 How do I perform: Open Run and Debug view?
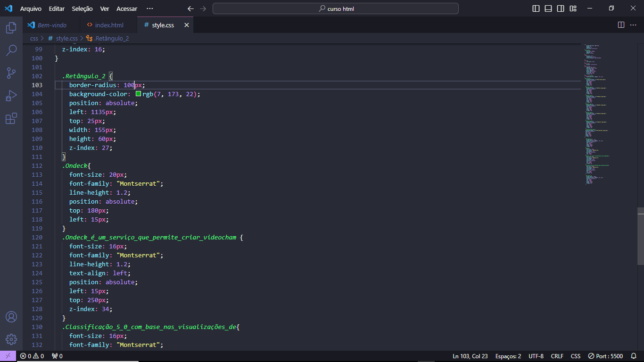(x=11, y=96)
